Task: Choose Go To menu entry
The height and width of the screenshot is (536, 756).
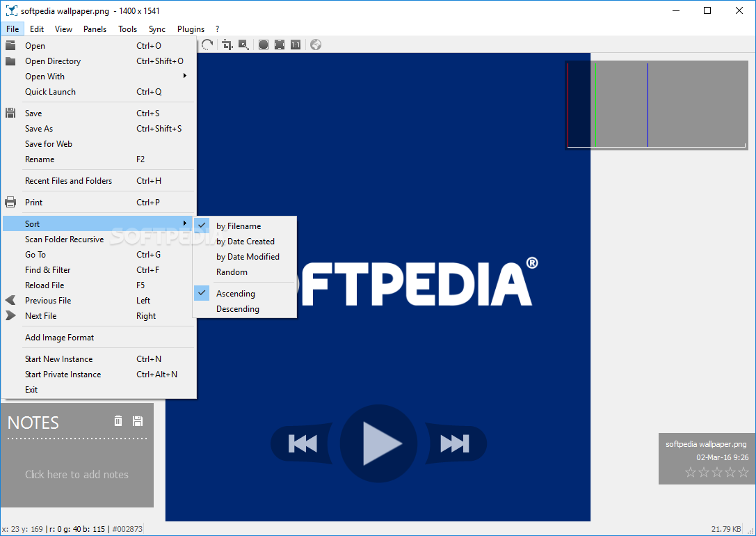Action: 99,254
